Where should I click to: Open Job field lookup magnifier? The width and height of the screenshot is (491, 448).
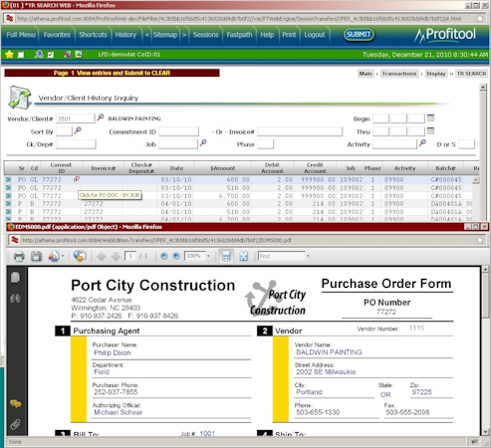click(x=203, y=143)
